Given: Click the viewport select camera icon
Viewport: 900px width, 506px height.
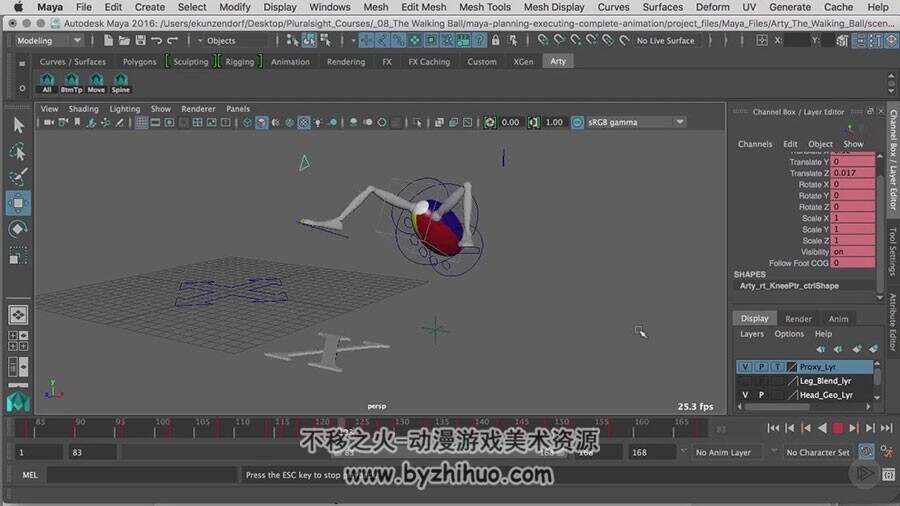Looking at the screenshot, I should (x=49, y=122).
